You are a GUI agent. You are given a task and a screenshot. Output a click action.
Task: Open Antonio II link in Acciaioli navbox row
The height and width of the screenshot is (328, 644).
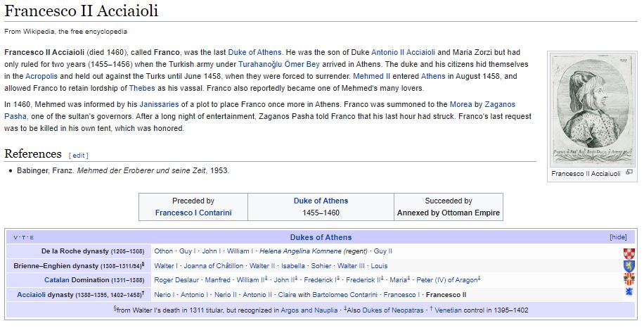(257, 295)
